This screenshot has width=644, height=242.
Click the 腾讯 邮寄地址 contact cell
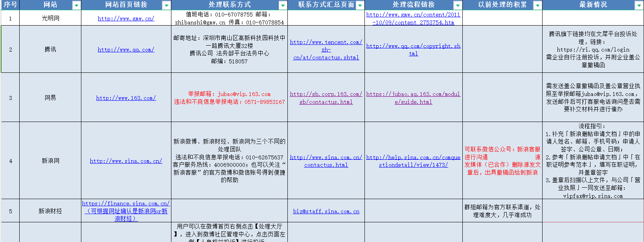[x=229, y=49]
